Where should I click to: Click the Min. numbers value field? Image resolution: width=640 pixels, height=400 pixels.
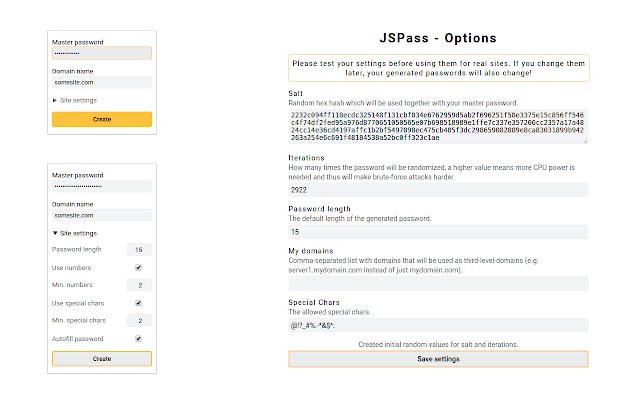139,285
